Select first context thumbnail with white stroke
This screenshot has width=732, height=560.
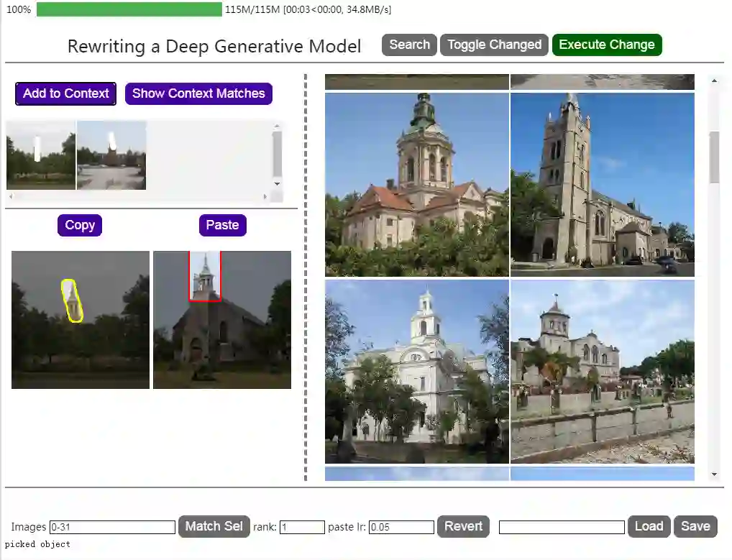[x=40, y=155]
